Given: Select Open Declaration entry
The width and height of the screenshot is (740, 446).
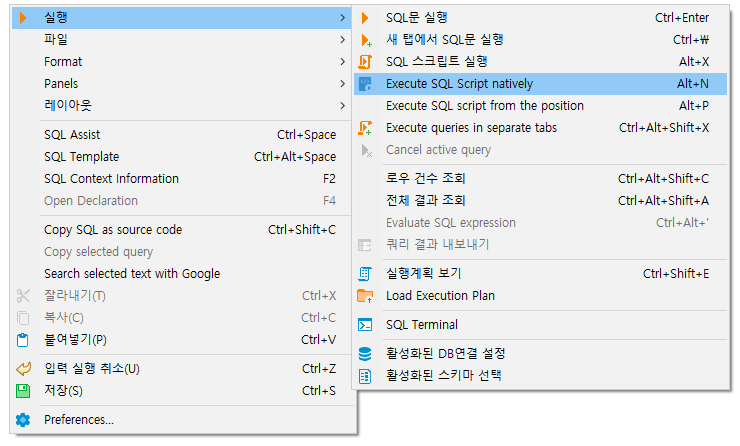Looking at the screenshot, I should (x=181, y=201).
